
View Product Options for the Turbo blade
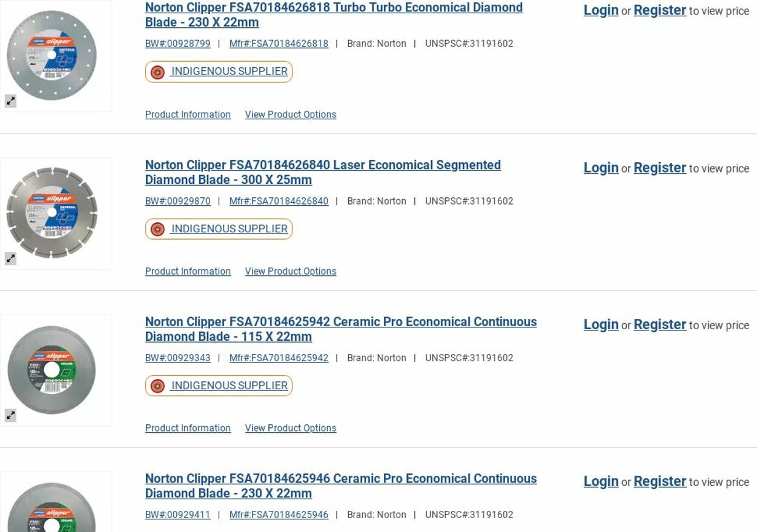tap(290, 114)
